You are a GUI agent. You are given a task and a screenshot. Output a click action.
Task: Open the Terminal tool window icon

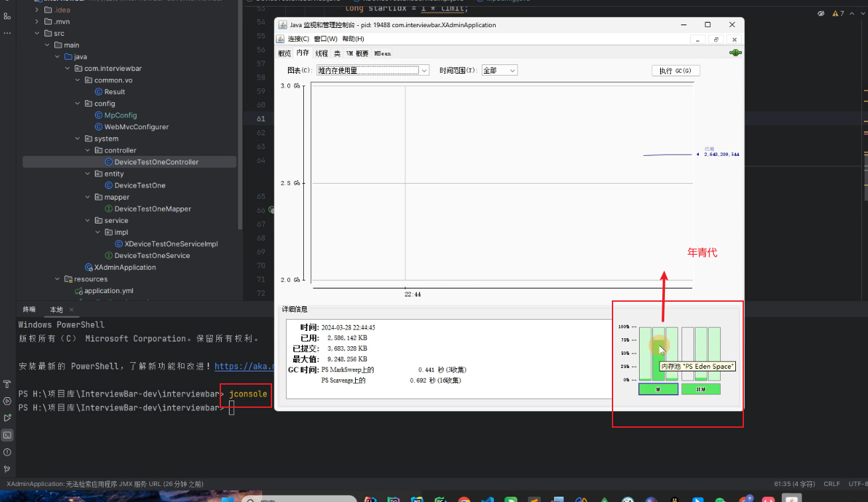(7, 435)
